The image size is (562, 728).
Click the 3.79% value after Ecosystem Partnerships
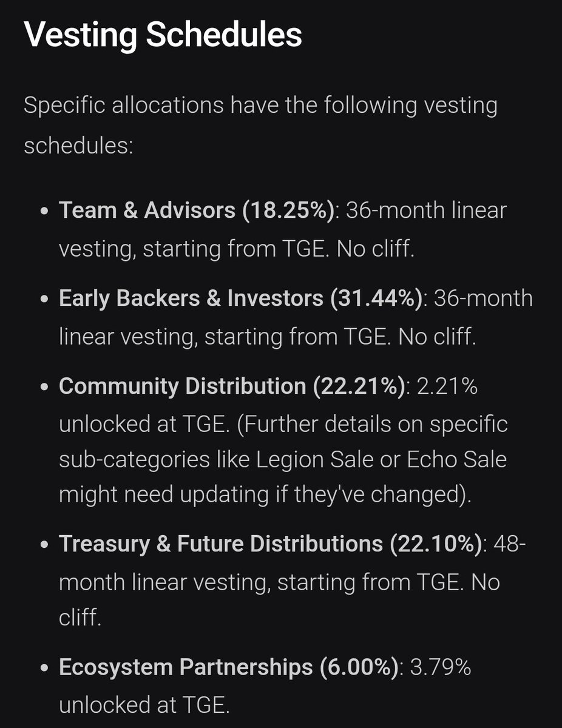(441, 667)
